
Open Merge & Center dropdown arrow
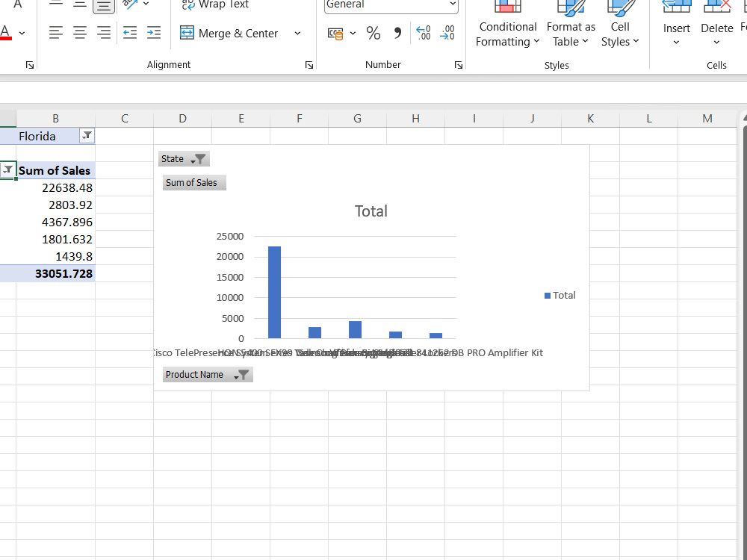click(298, 34)
